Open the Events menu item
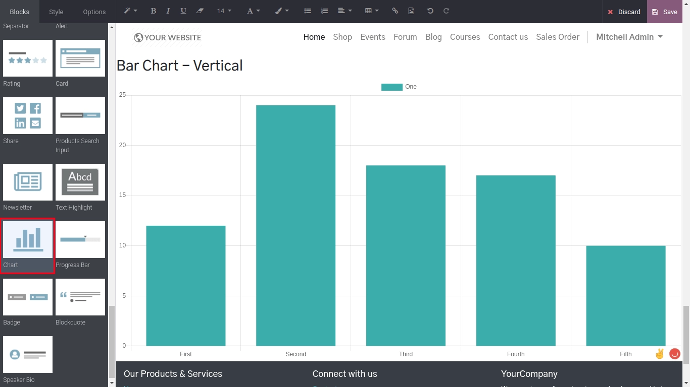This screenshot has height=387, width=690. click(372, 37)
